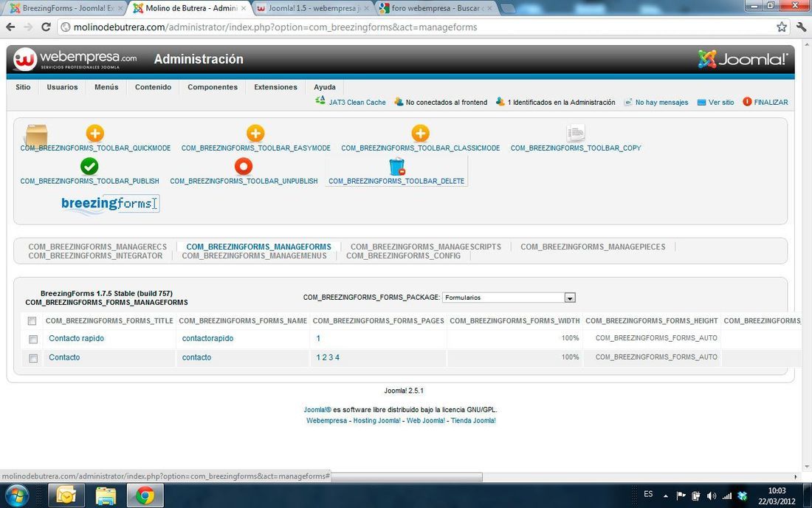Toggle the select-all forms header checkbox
Image resolution: width=812 pixels, height=508 pixels.
click(32, 321)
